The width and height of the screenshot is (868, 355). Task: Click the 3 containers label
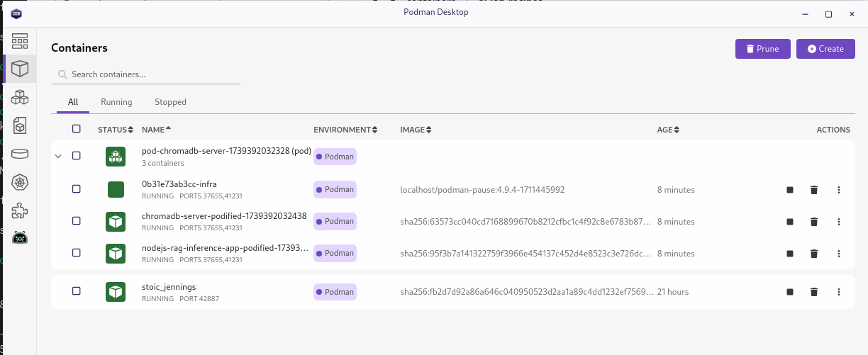pos(162,163)
